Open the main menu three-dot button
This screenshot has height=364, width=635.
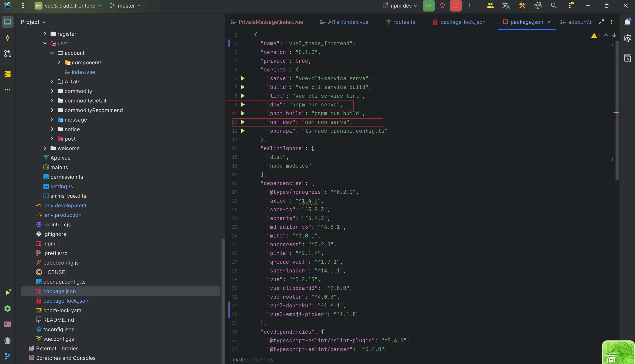pos(23,6)
